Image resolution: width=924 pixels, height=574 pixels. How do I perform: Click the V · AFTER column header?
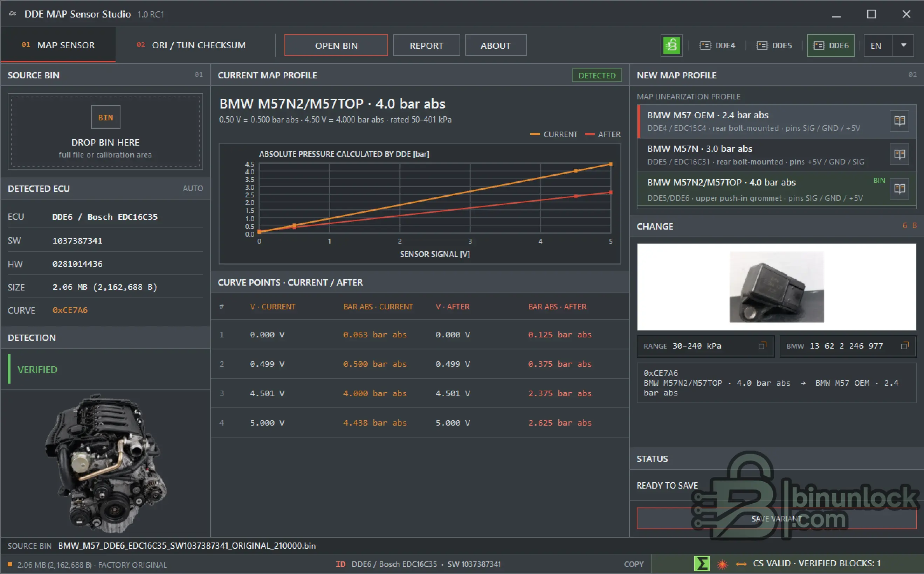(x=453, y=306)
